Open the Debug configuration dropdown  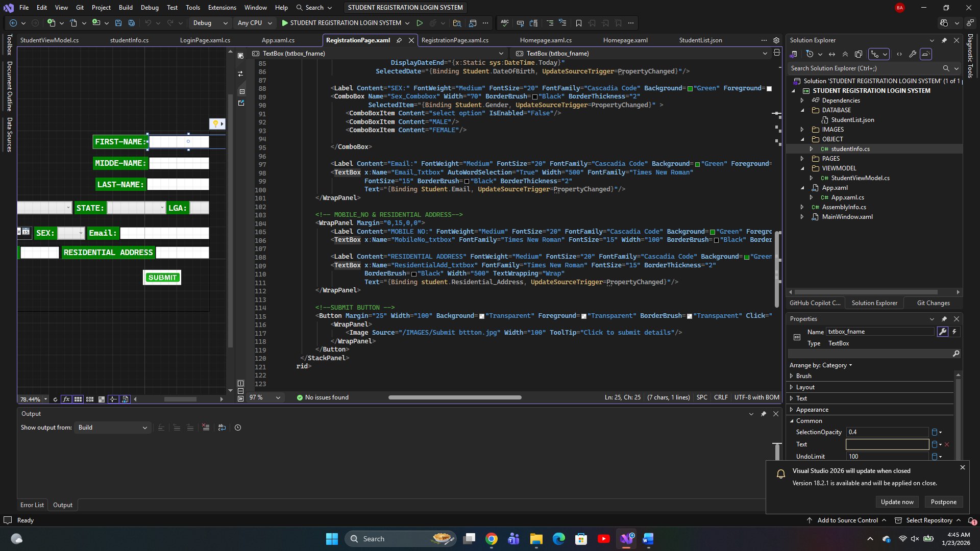coord(210,23)
